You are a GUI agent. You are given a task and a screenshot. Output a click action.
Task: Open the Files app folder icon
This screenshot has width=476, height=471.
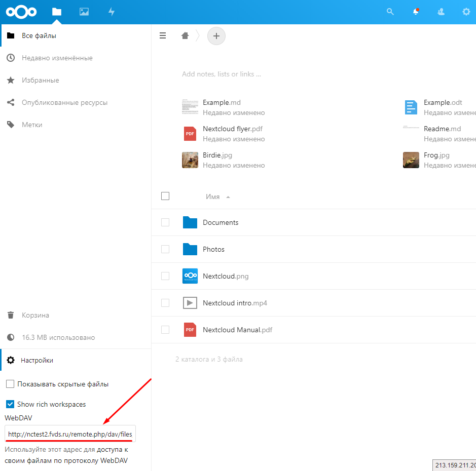[x=57, y=12]
